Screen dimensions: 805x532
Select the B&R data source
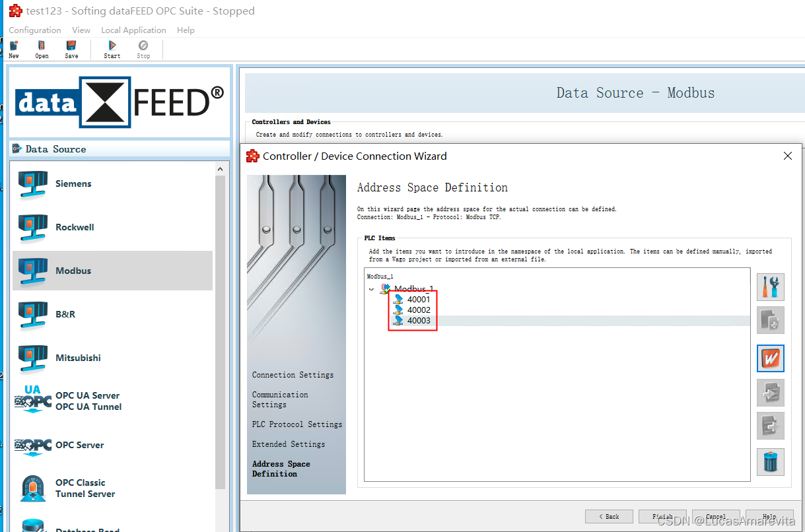point(112,314)
